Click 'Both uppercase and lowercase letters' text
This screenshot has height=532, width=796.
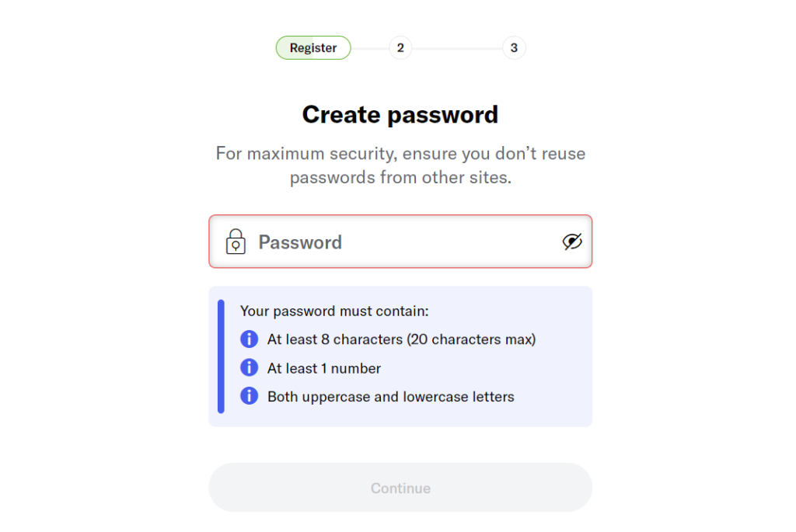pos(390,397)
